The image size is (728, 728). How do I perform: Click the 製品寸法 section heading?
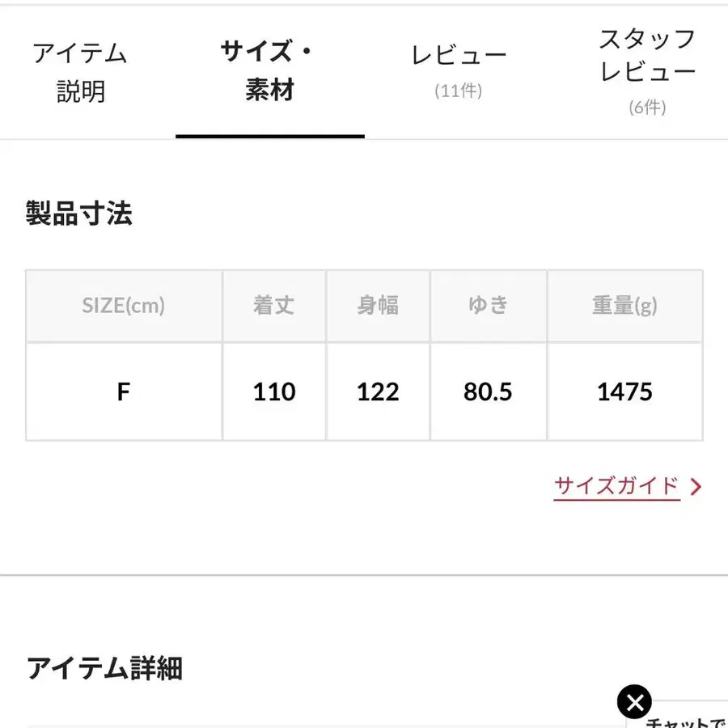coord(79,214)
